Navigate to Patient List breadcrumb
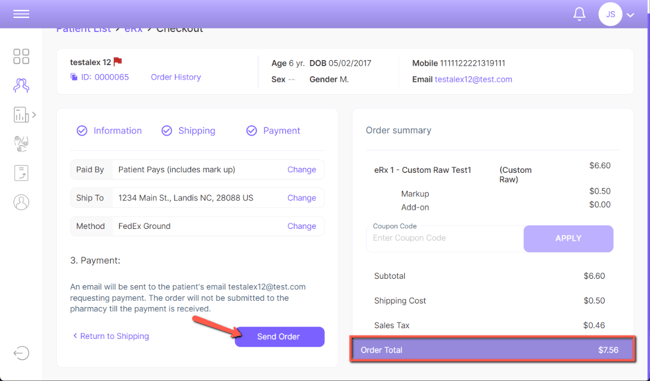Image resolution: width=650 pixels, height=381 pixels. (x=83, y=29)
